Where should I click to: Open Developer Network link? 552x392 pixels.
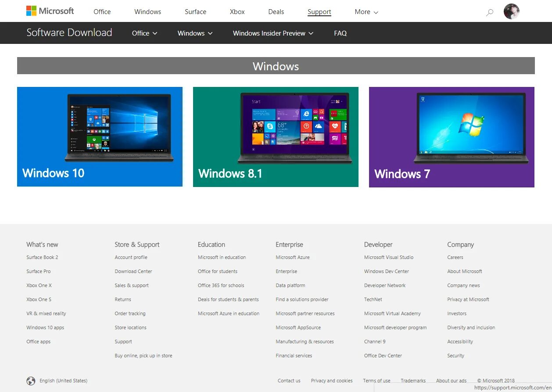tap(385, 285)
